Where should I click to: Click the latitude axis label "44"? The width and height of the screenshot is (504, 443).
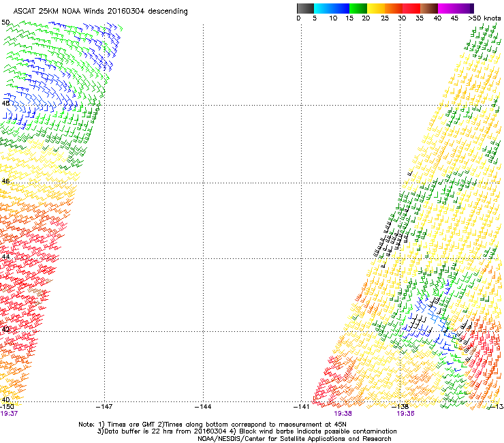pyautogui.click(x=5, y=257)
